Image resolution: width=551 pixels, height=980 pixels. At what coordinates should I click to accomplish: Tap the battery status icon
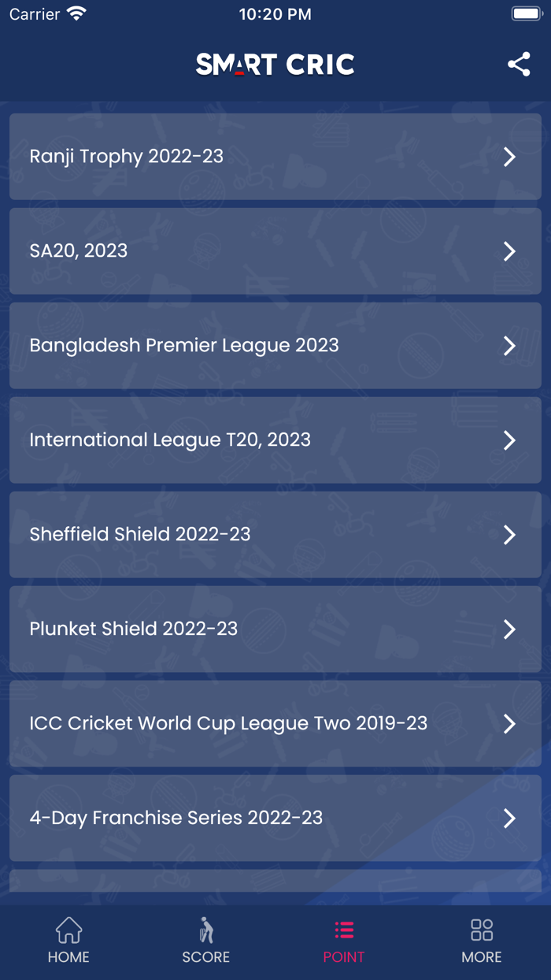point(525,14)
